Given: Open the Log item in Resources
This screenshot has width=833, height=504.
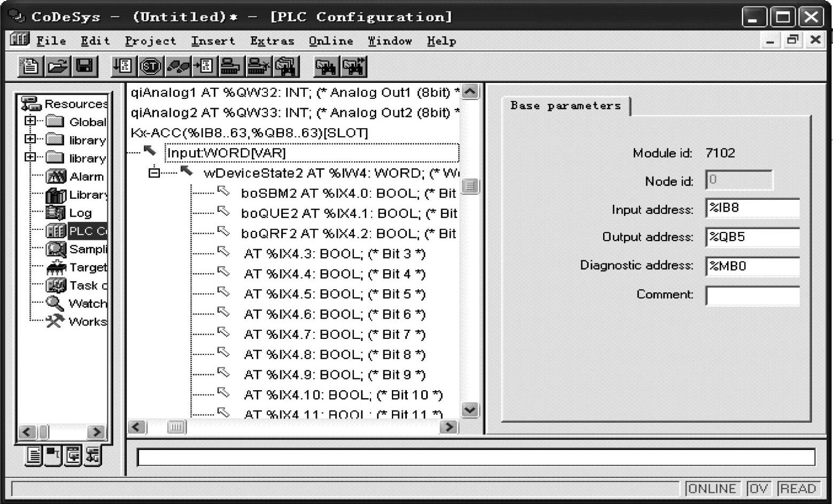Looking at the screenshot, I should pyautogui.click(x=80, y=213).
